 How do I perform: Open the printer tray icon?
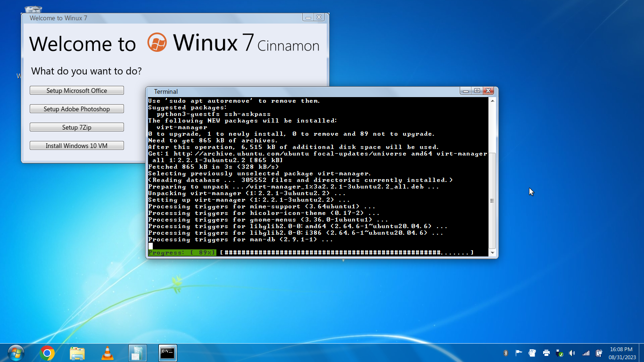(546, 353)
